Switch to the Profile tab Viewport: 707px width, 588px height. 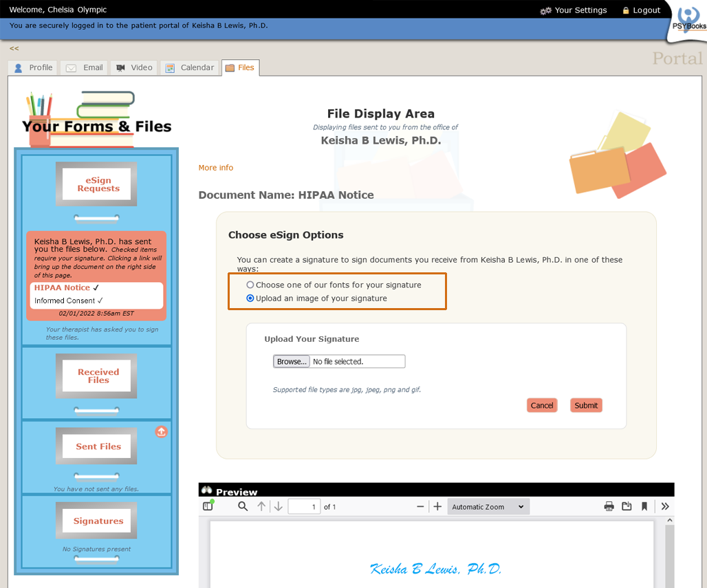tap(33, 67)
